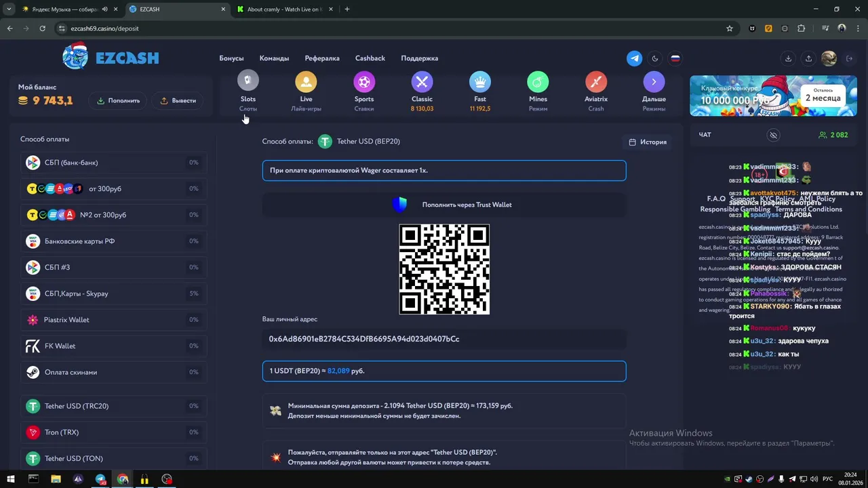Viewport: 868px width, 488px height.
Task: Open the Live games category
Action: tap(306, 91)
